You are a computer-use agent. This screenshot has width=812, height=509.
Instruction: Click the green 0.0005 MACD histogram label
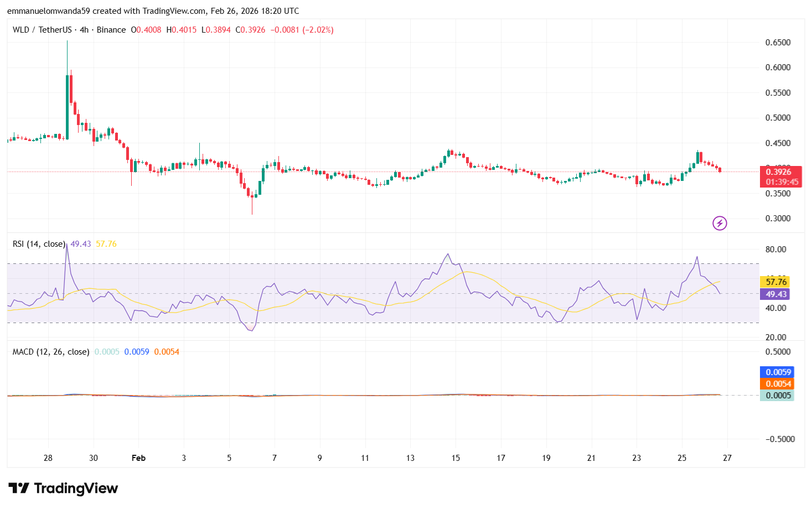(777, 395)
